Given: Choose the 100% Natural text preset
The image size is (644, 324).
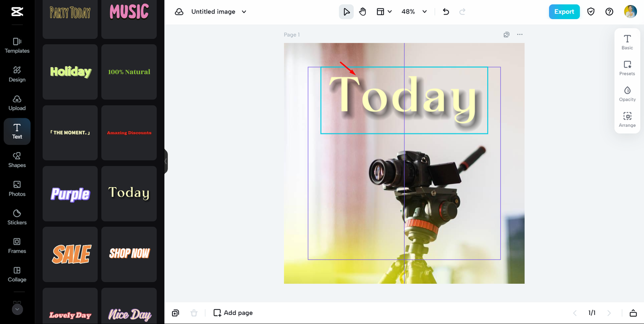Looking at the screenshot, I should 129,72.
